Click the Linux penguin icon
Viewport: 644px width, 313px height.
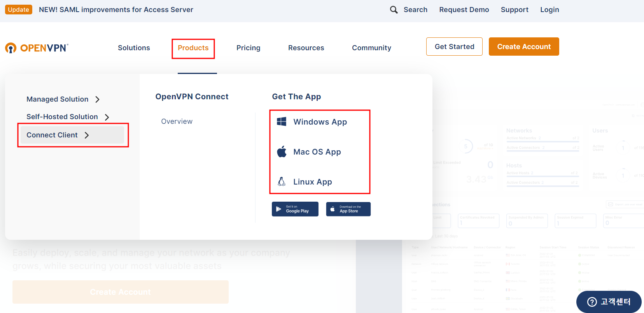(282, 181)
